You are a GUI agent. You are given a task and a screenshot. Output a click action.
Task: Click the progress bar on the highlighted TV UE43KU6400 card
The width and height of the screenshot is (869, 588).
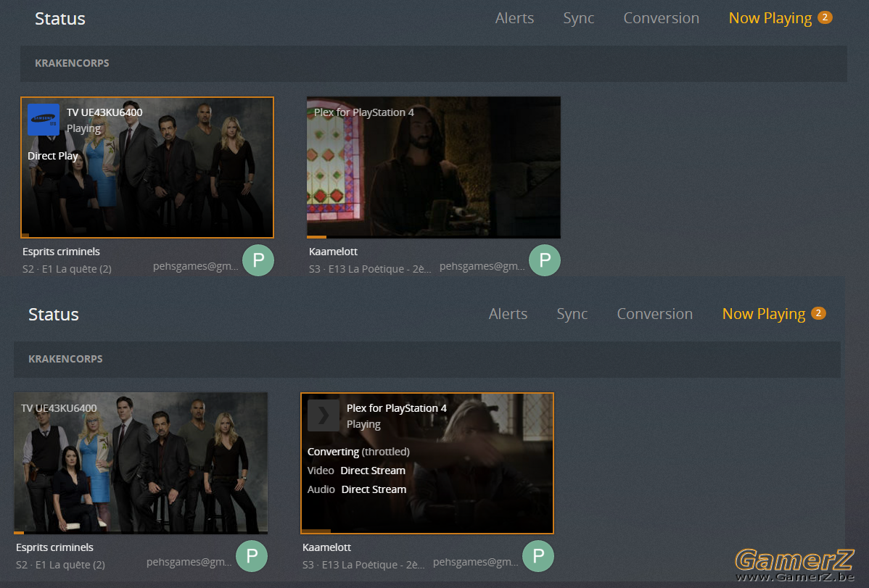point(147,236)
